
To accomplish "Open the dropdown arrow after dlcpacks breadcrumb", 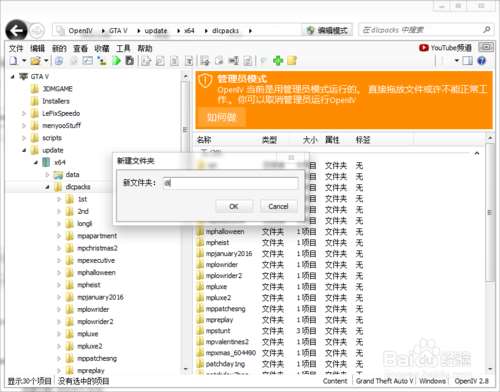I will (250, 31).
